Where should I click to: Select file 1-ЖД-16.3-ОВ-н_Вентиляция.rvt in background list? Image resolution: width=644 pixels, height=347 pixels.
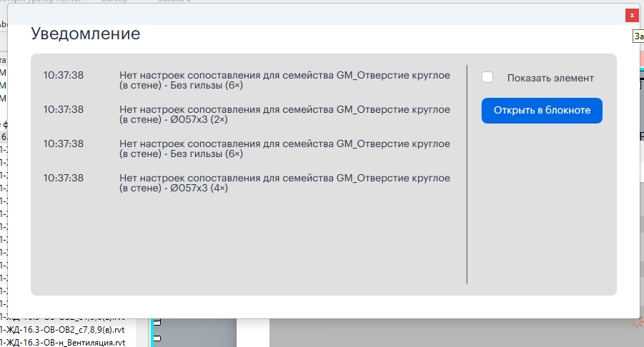[x=62, y=343]
